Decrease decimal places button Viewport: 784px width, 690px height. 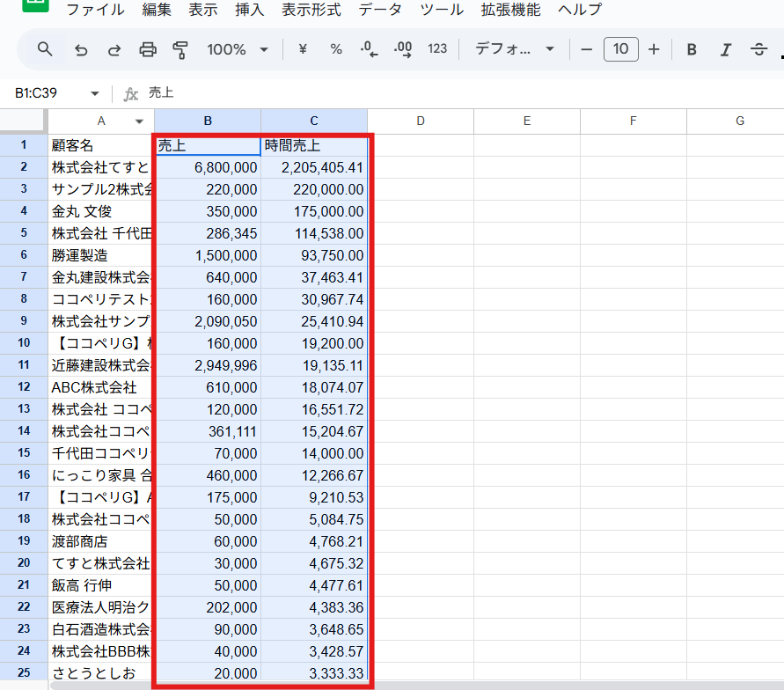(x=370, y=49)
